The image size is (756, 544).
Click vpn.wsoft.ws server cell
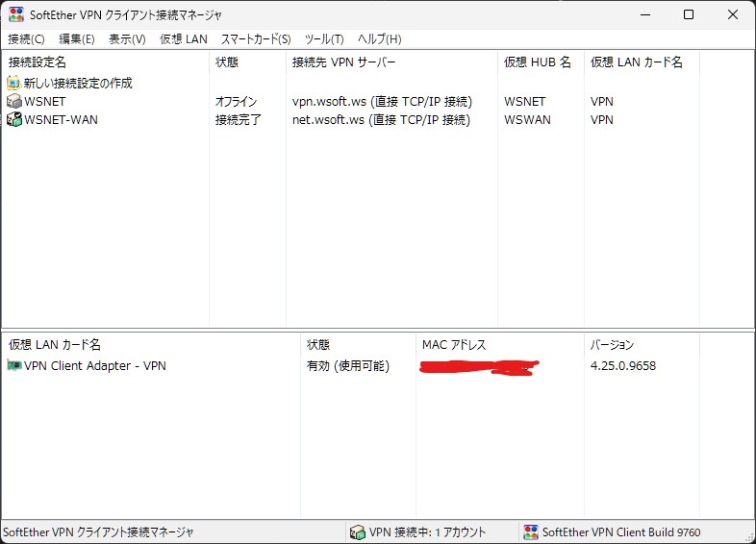[x=382, y=101]
